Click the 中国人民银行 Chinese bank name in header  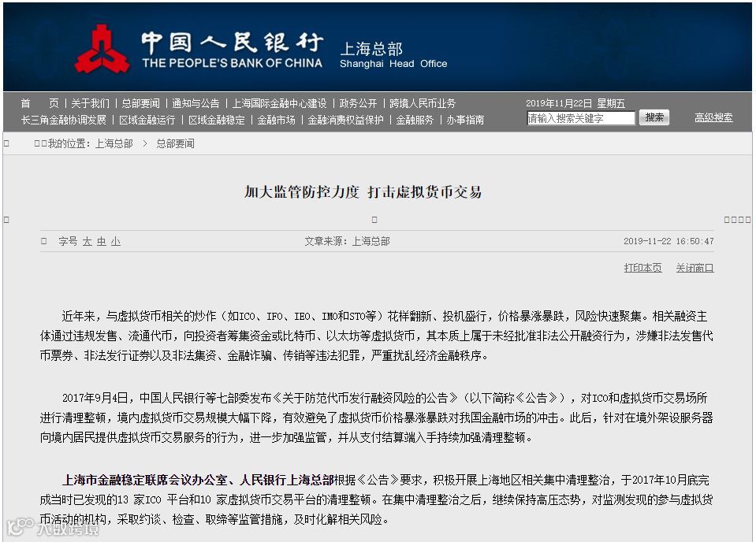[232, 43]
